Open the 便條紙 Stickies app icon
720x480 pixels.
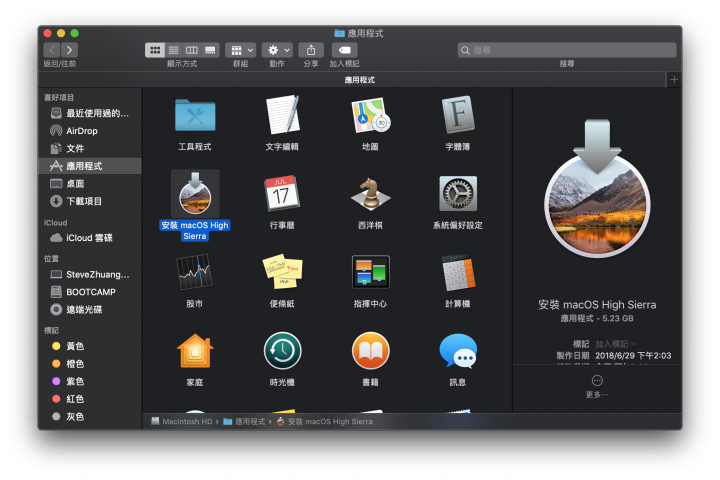(x=282, y=272)
